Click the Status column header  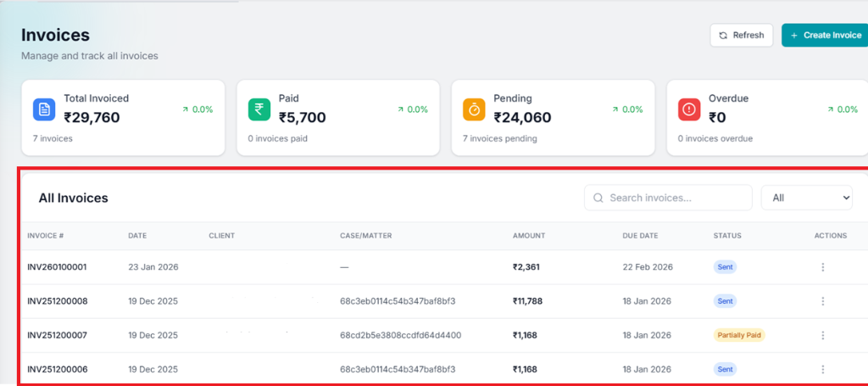[727, 236]
